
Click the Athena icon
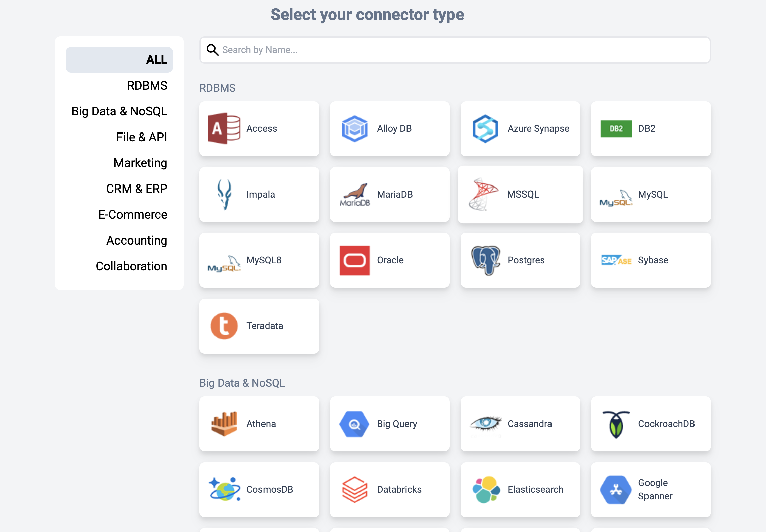224,424
